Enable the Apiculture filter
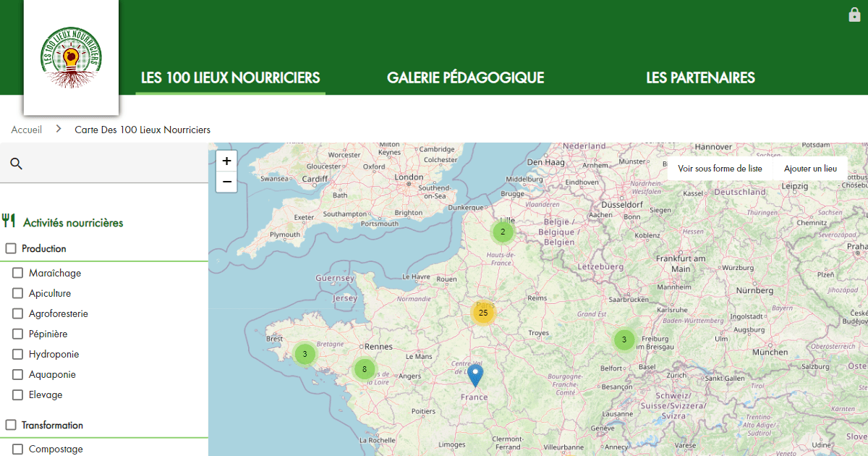This screenshot has width=868, height=456. coord(17,293)
